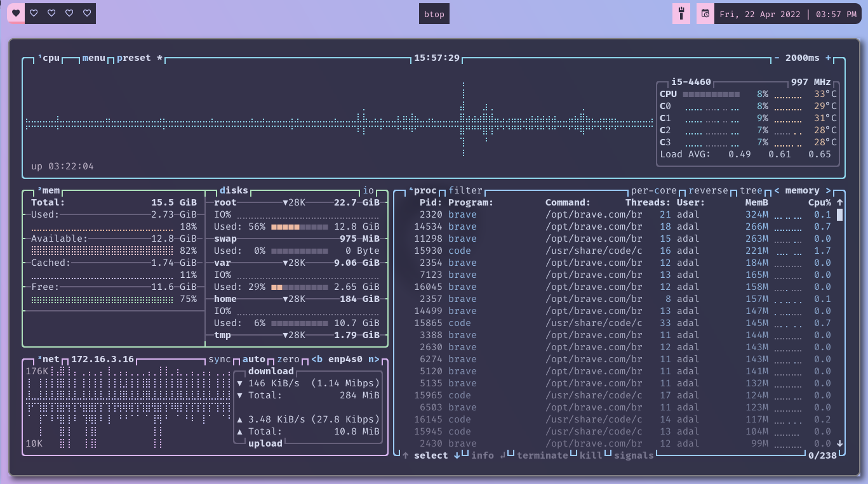
Task: Click net zero option
Action: point(288,359)
